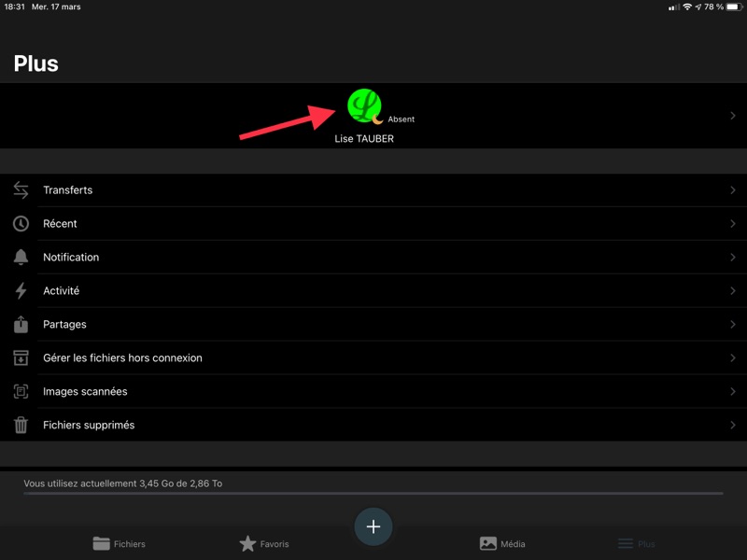Tap the Activité lightning bolt icon
Viewport: 747px width, 560px height.
[x=21, y=291]
